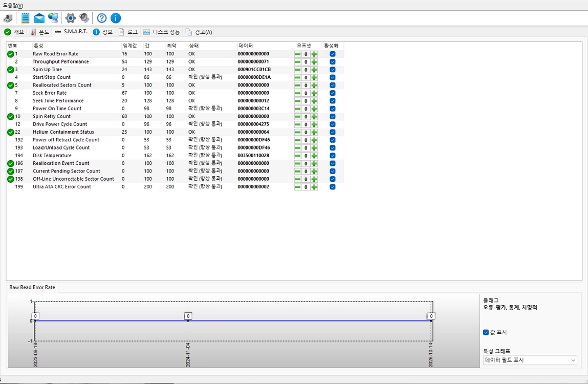Click data value 00000000DE1A
The image size is (588, 384).
tap(254, 77)
